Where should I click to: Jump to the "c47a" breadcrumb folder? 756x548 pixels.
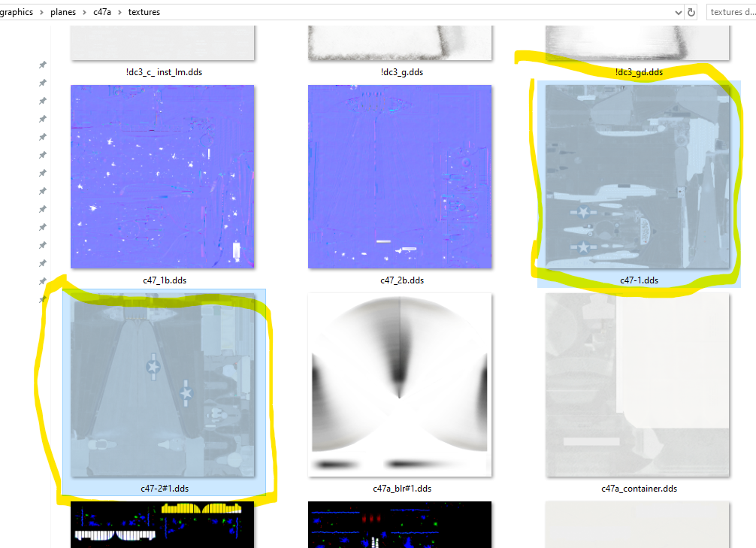(x=102, y=12)
